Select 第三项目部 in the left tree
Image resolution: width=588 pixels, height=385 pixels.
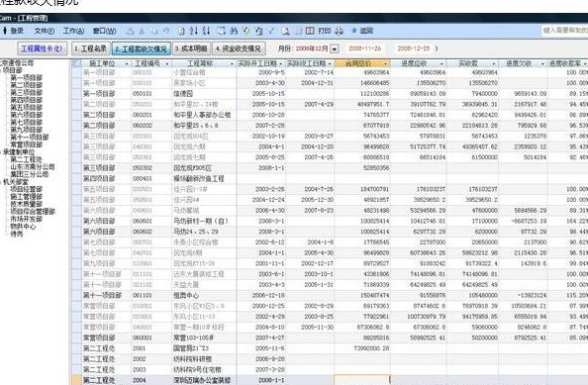click(x=27, y=93)
